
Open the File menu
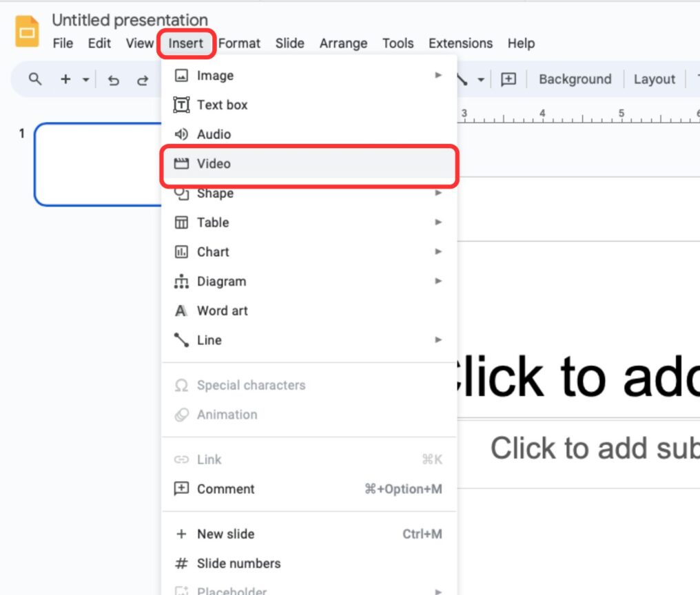click(x=63, y=43)
